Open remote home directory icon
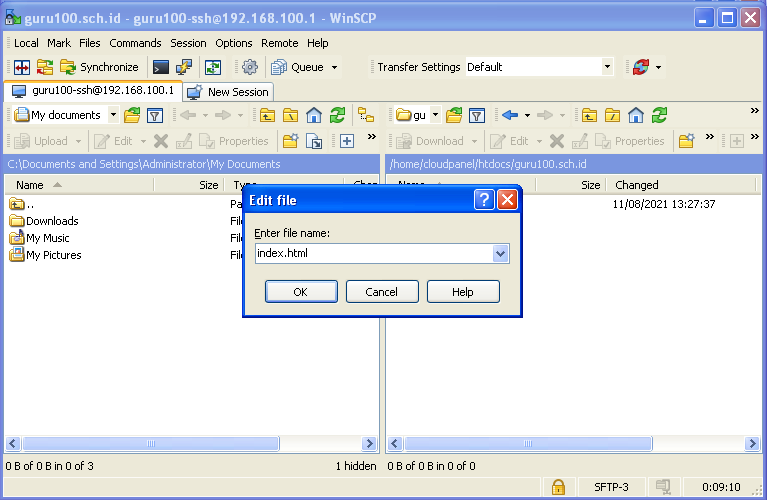This screenshot has height=500, width=767. pyautogui.click(x=635, y=115)
